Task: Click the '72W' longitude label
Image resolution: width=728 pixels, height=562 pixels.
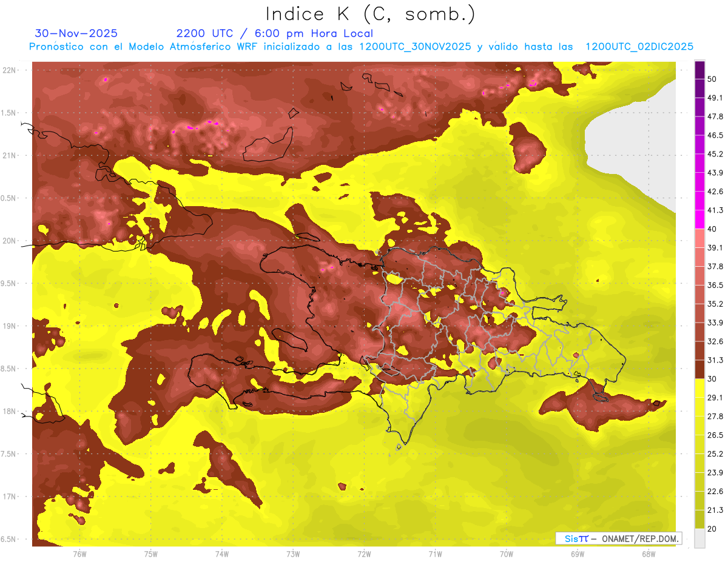Action: click(x=364, y=554)
